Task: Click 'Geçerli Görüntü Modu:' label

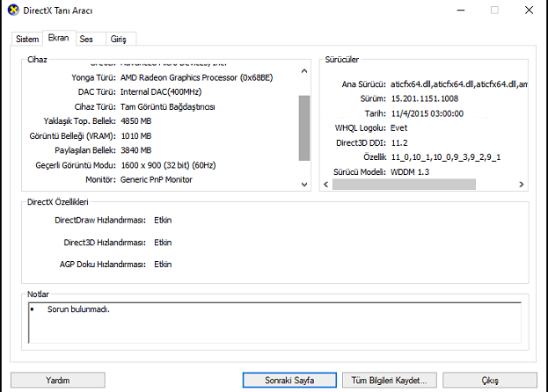Action: 76,165
